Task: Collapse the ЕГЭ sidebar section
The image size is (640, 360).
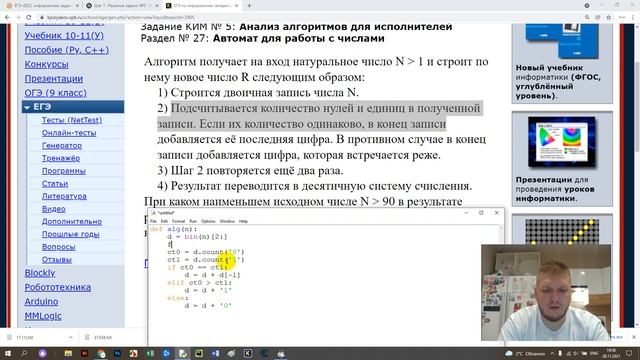Action: (x=27, y=107)
